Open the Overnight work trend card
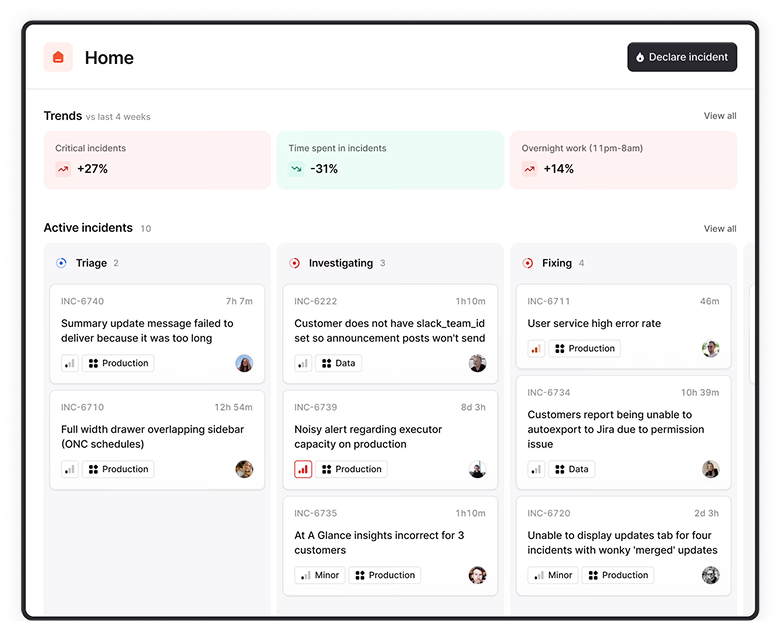The height and width of the screenshot is (621, 781). 623,160
